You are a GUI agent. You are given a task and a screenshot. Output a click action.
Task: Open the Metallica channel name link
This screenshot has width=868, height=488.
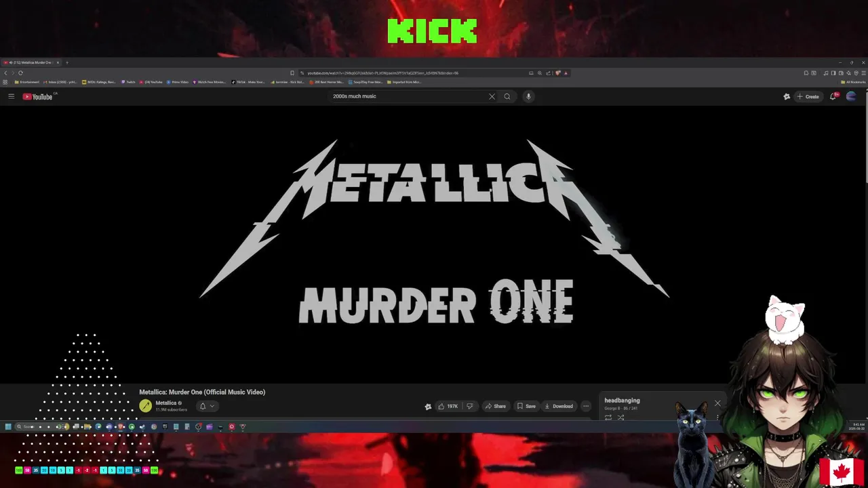[x=165, y=403]
